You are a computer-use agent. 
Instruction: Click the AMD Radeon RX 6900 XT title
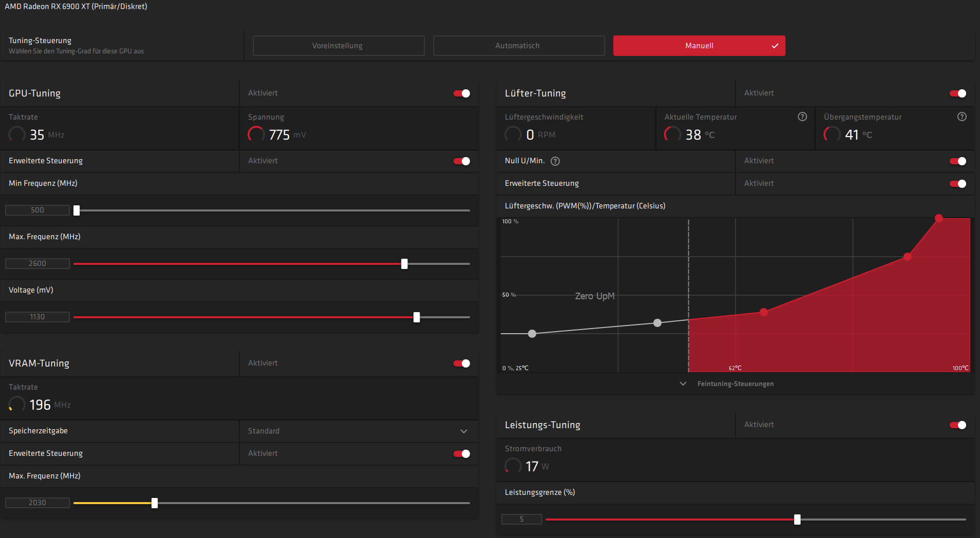[x=76, y=7]
